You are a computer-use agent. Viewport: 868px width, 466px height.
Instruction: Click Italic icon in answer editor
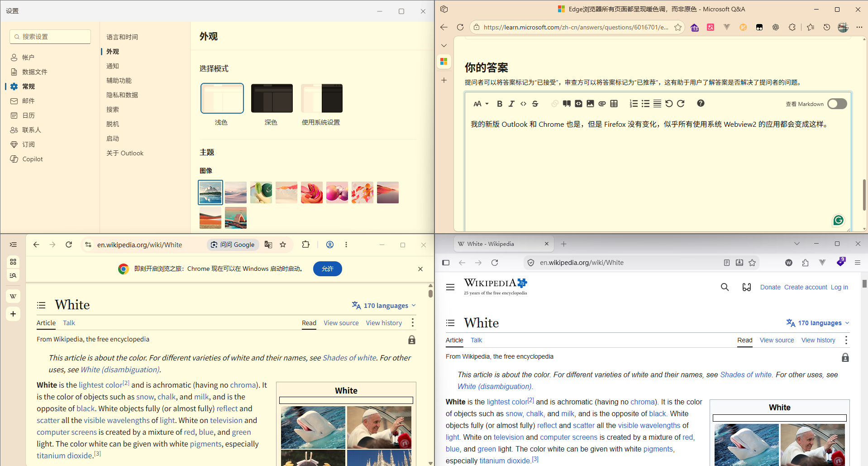[x=511, y=104]
